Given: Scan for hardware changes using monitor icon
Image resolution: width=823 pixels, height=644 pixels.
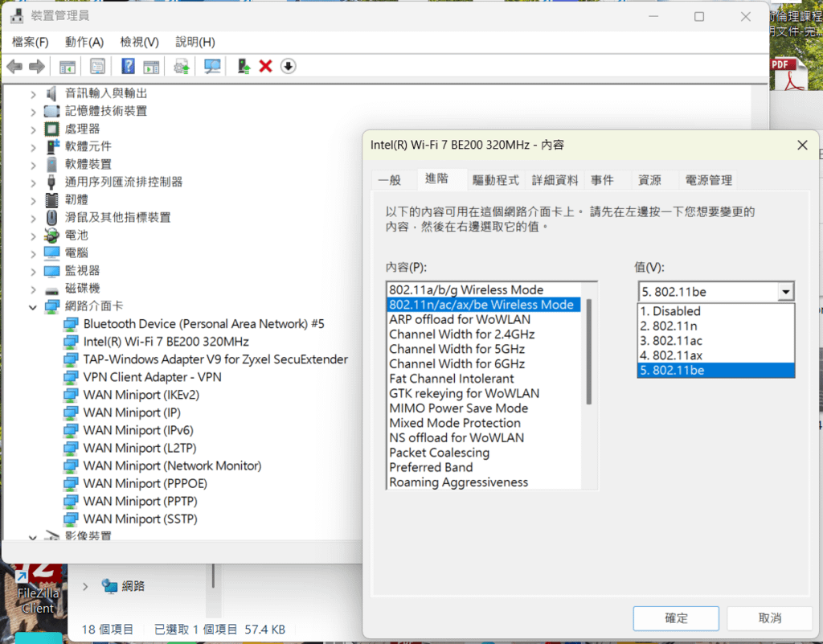Looking at the screenshot, I should tap(212, 66).
